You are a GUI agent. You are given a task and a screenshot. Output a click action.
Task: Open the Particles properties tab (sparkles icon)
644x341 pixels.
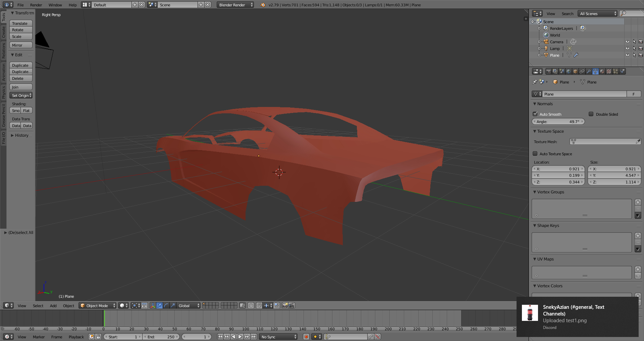click(x=615, y=71)
